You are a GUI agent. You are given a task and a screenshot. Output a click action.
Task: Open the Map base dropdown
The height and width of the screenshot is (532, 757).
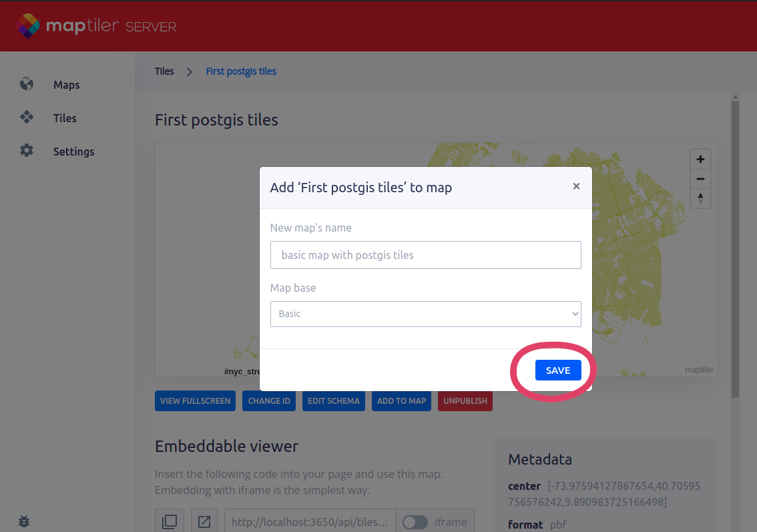point(425,314)
